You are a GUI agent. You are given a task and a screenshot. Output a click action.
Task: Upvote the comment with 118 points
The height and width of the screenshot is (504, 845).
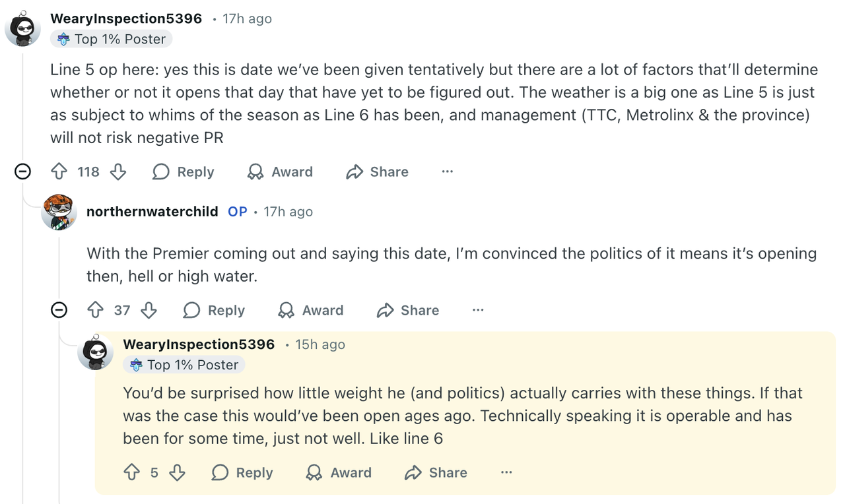[x=59, y=172]
